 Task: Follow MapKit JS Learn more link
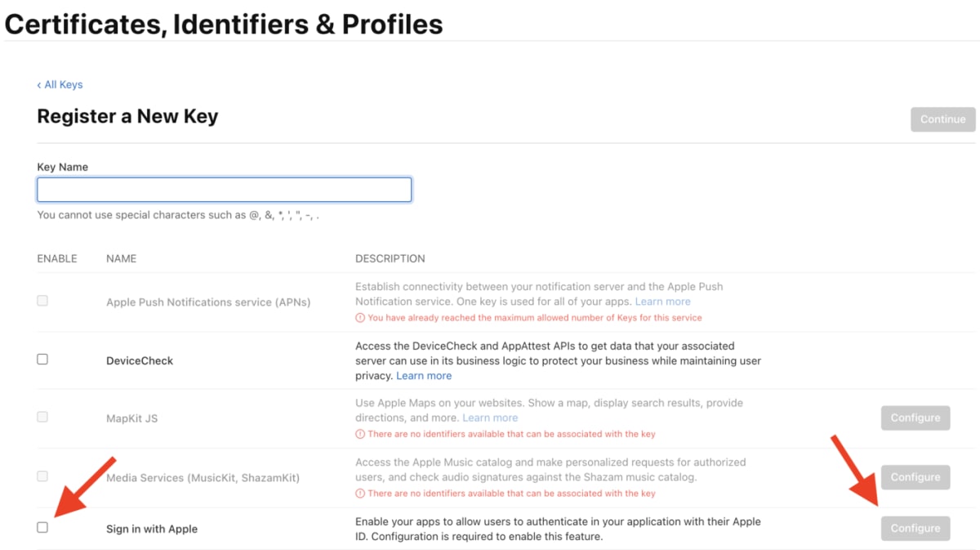[x=490, y=418]
